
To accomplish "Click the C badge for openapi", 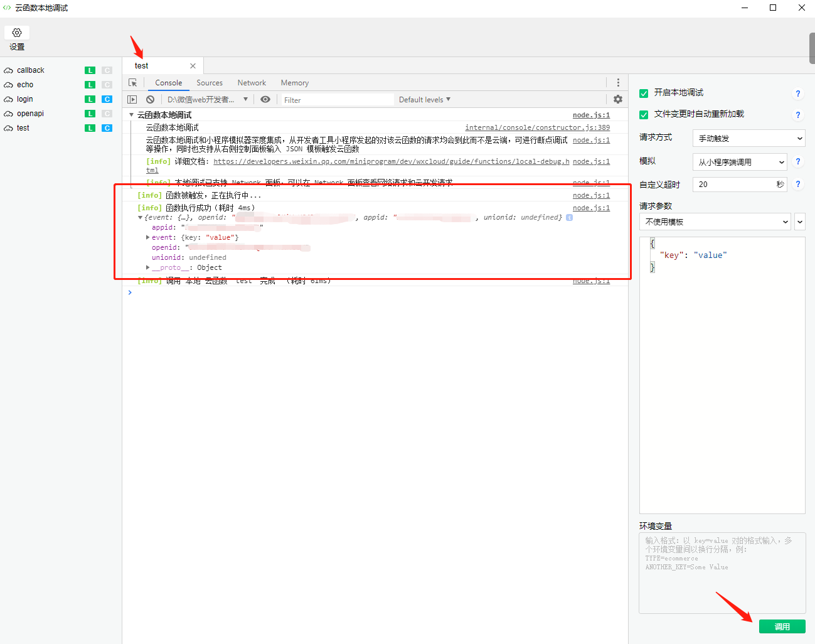I will click(x=107, y=114).
